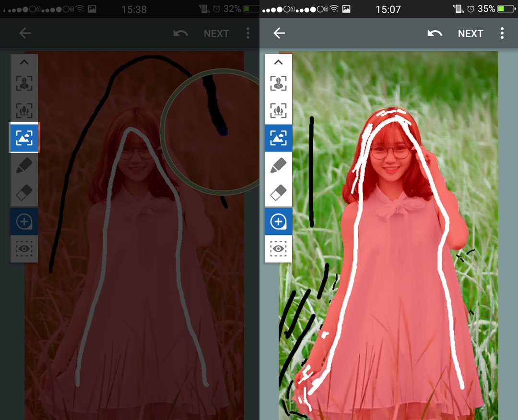Click the undo arrow on the right screen
The height and width of the screenshot is (420, 518).
(x=435, y=33)
